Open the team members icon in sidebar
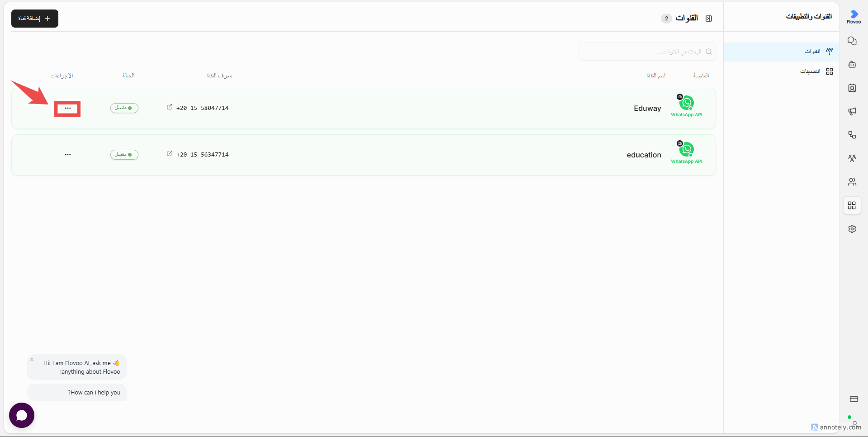This screenshot has height=437, width=868. [x=852, y=182]
